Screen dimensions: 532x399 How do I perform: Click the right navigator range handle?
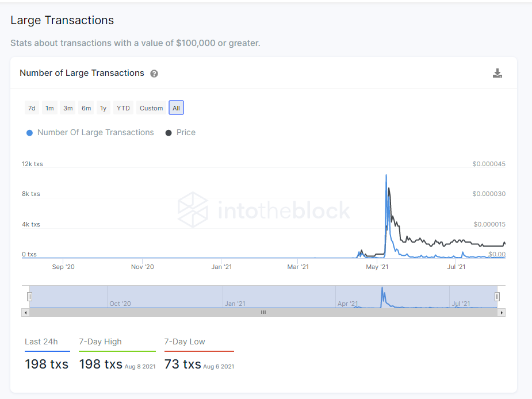(497, 297)
